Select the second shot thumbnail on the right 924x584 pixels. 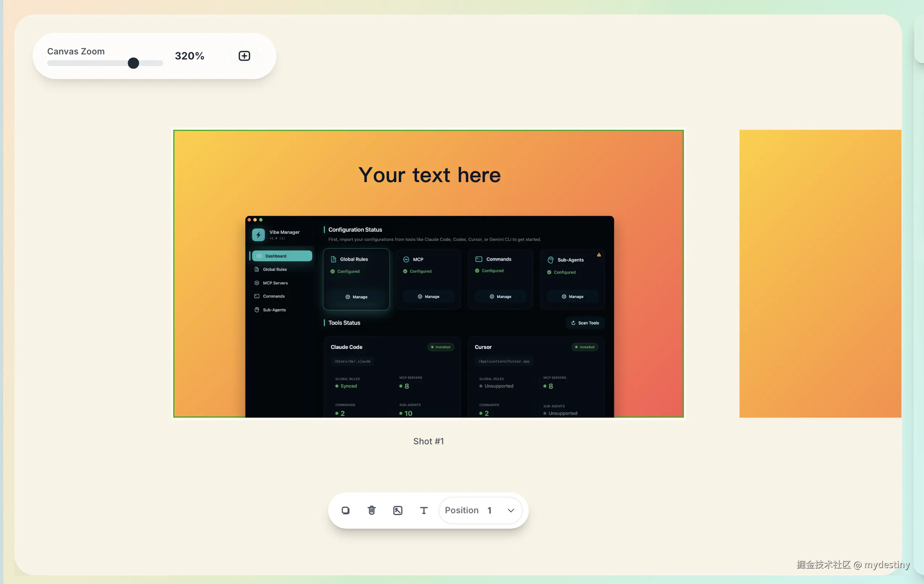coord(820,273)
